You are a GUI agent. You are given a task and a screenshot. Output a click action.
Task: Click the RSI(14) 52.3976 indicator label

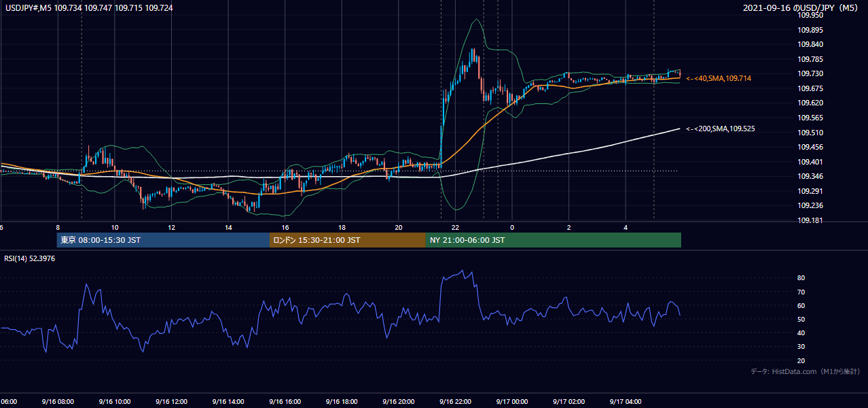point(30,258)
